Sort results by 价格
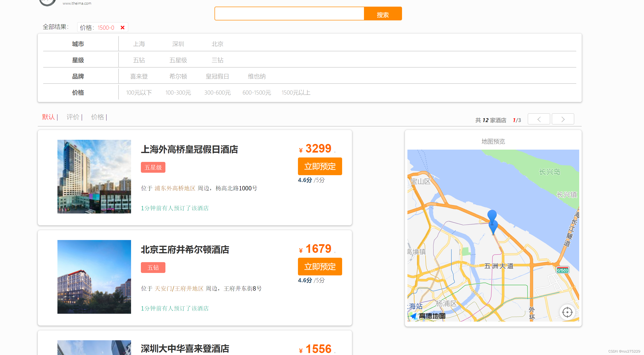This screenshot has width=644, height=355. [97, 117]
